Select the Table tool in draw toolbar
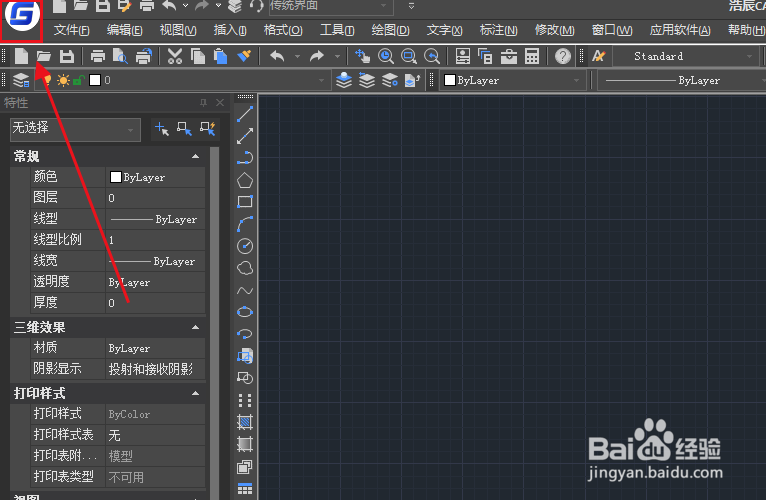The width and height of the screenshot is (766, 500). (x=245, y=488)
